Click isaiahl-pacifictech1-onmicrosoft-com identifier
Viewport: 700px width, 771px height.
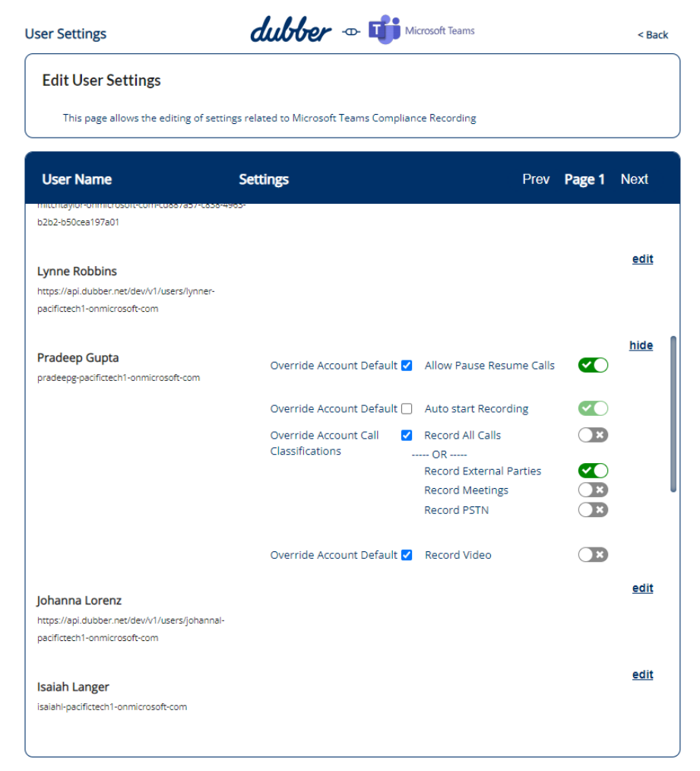tap(112, 706)
